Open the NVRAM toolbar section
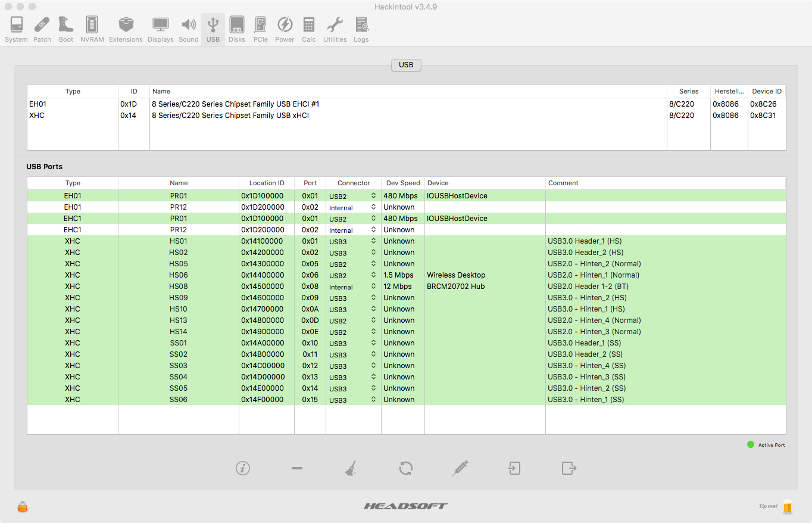This screenshot has height=523, width=812. click(92, 29)
